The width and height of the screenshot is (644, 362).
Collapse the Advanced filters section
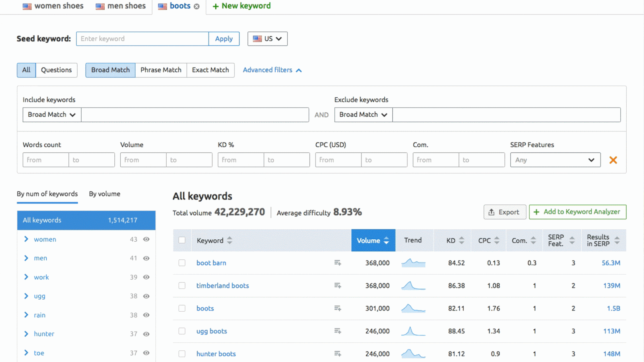click(x=272, y=70)
